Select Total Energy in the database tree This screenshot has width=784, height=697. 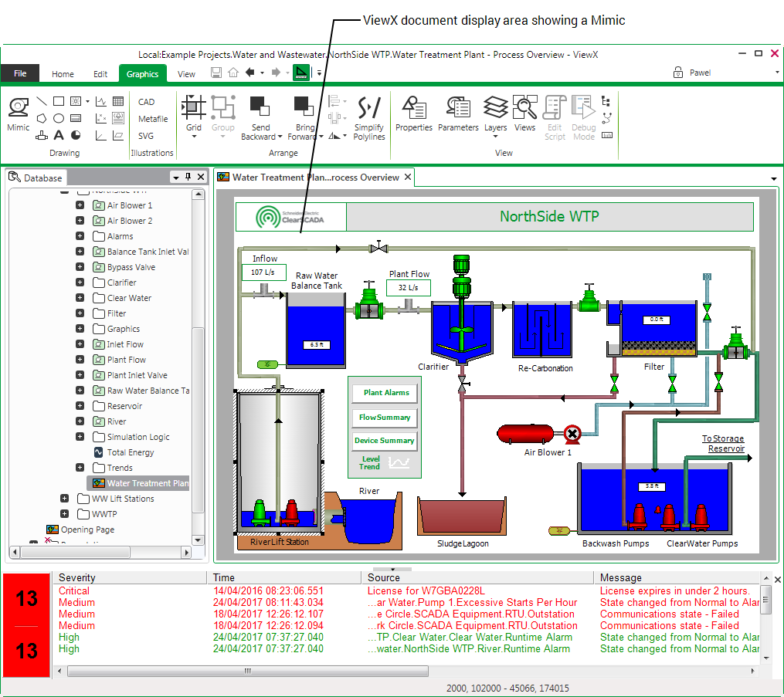[x=130, y=452]
